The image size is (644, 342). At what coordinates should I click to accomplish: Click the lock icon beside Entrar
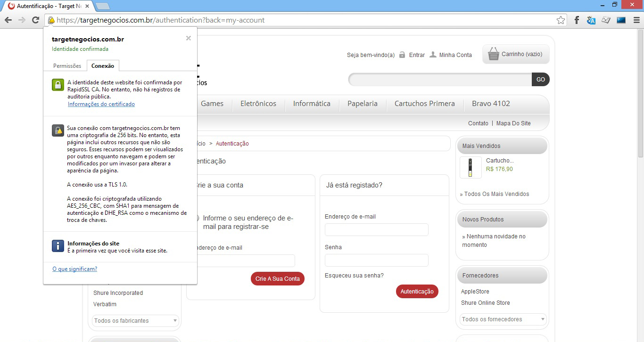(402, 55)
